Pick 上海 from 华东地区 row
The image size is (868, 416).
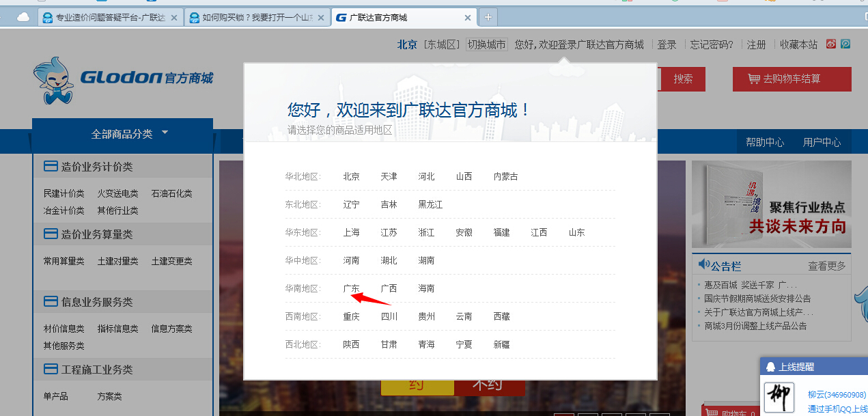(351, 232)
